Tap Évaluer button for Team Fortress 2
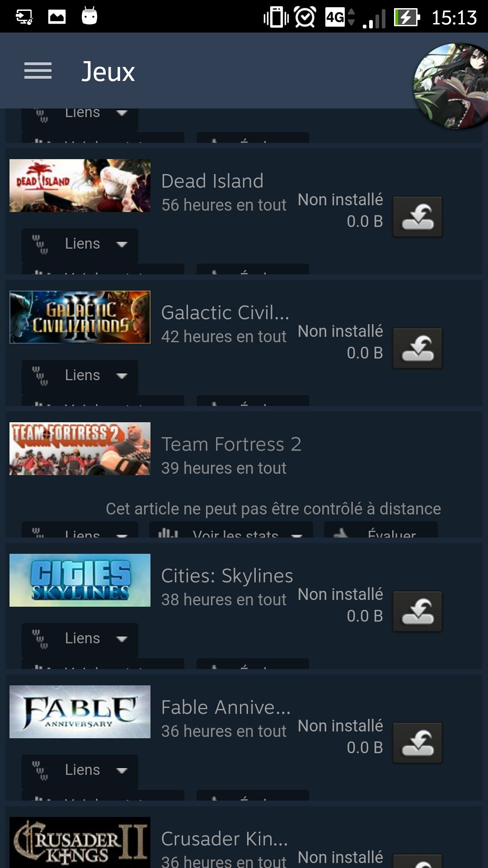This screenshot has width=488, height=868. (381, 530)
